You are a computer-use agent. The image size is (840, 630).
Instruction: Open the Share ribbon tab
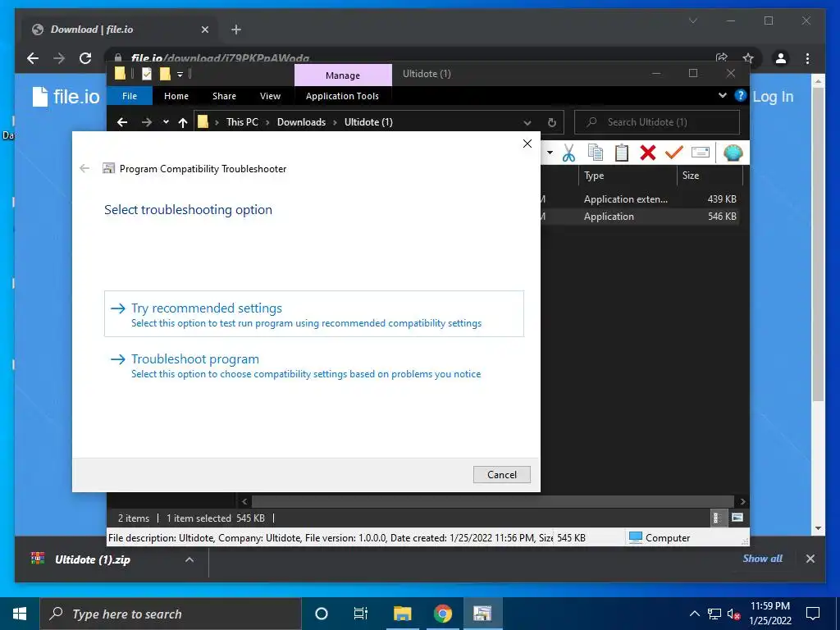[x=224, y=96]
